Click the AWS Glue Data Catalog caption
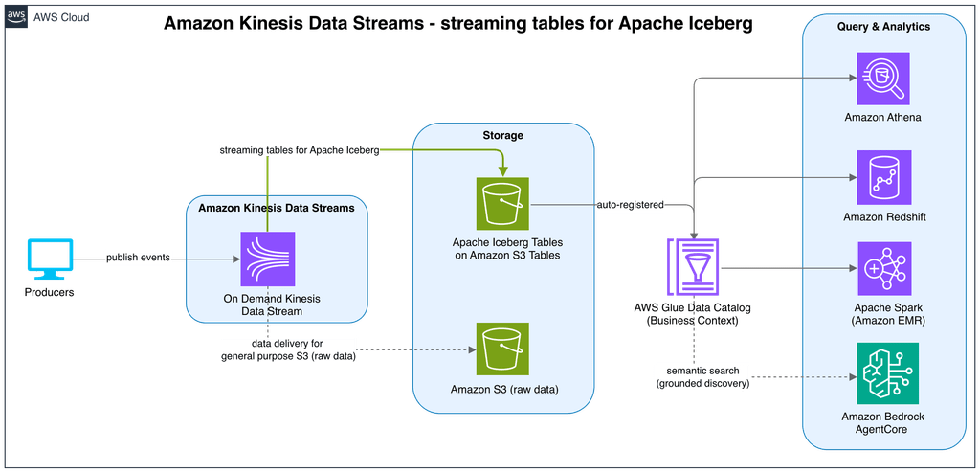980x473 pixels. click(x=691, y=314)
